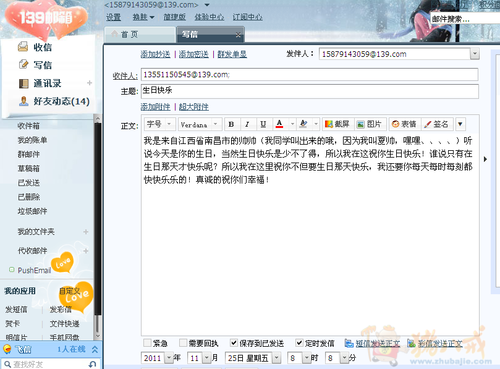Open the 收件箱 folder
This screenshot has height=369, width=500.
click(29, 126)
